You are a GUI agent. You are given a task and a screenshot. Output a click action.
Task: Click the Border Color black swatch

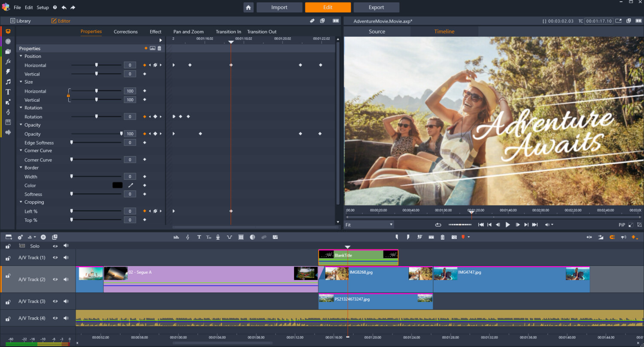pos(117,185)
